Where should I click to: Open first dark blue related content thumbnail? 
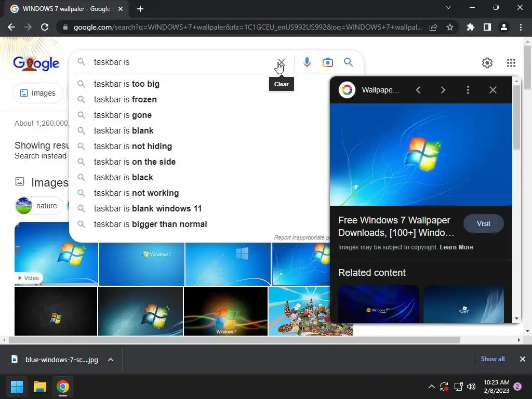tap(379, 304)
